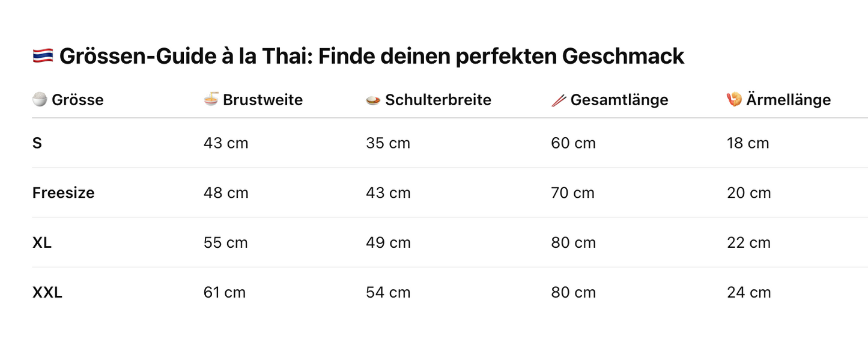Click the curry dish icon beside Schulterbreite
This screenshot has height=344, width=868.
click(374, 100)
